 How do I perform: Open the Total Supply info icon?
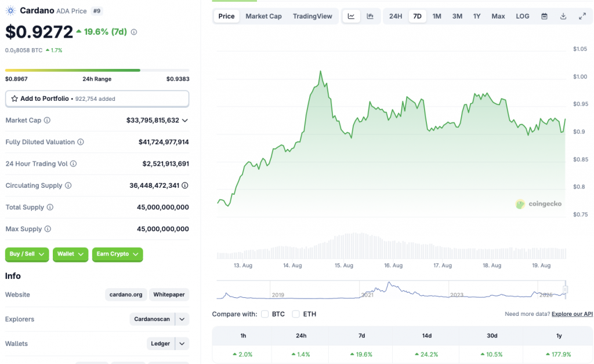coord(50,208)
